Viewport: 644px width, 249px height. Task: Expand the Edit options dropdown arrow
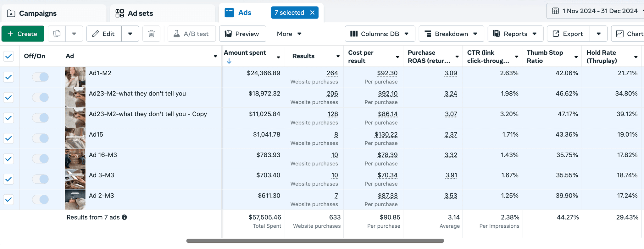point(130,34)
